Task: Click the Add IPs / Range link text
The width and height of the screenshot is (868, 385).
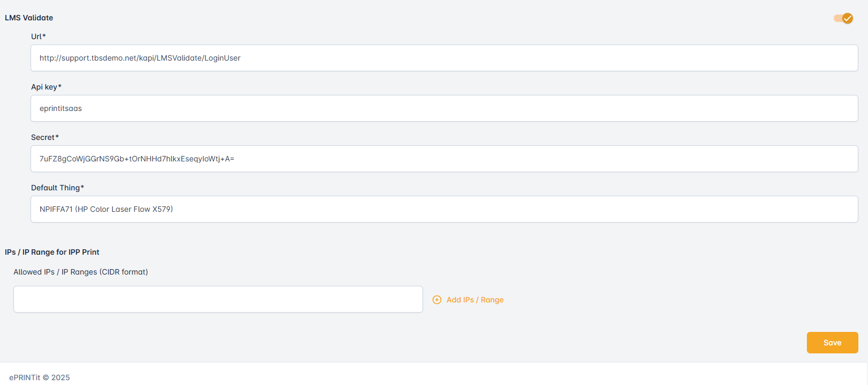Action: click(x=475, y=300)
